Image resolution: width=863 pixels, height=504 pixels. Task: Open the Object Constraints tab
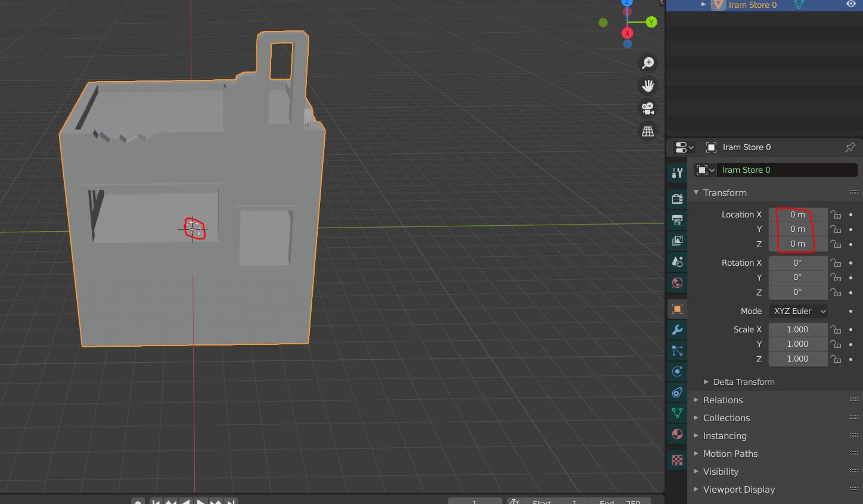pyautogui.click(x=677, y=392)
